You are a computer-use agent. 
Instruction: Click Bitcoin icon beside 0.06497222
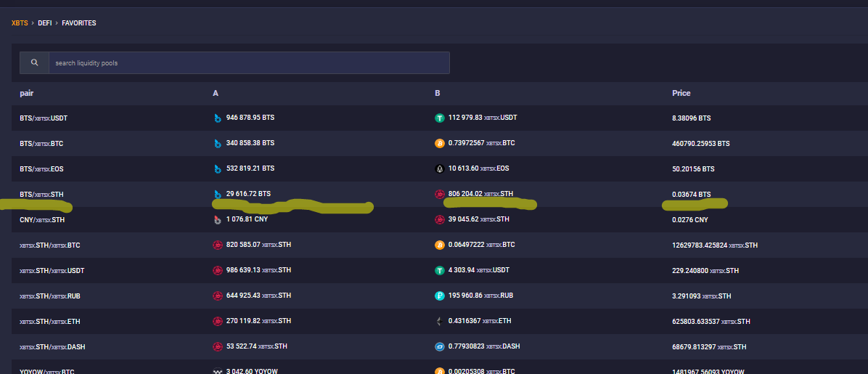(440, 245)
